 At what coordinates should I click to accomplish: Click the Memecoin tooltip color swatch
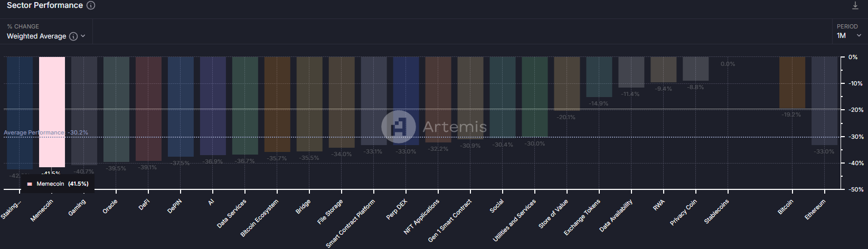30,184
